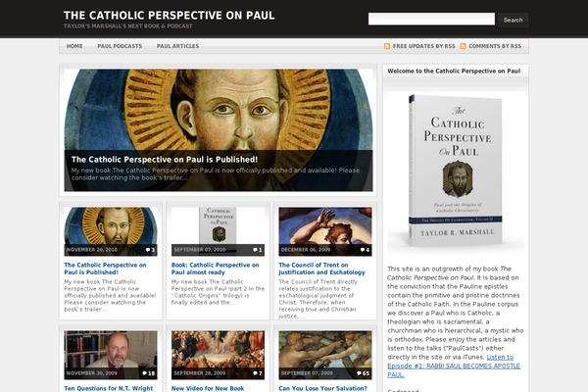Open the Paul Articles menu item

point(177,46)
